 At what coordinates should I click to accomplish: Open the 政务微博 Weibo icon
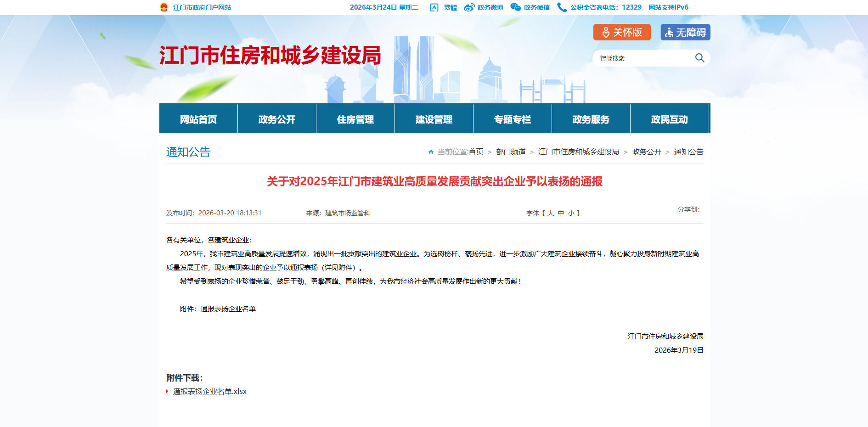469,7
